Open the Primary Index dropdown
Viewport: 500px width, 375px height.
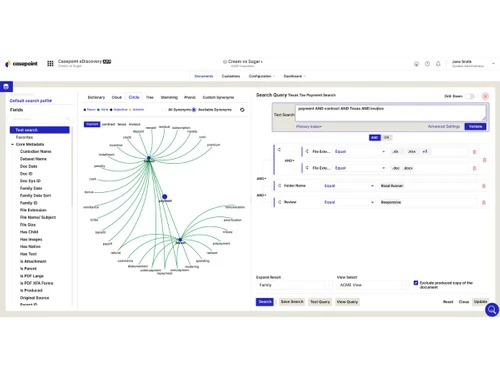tap(309, 127)
